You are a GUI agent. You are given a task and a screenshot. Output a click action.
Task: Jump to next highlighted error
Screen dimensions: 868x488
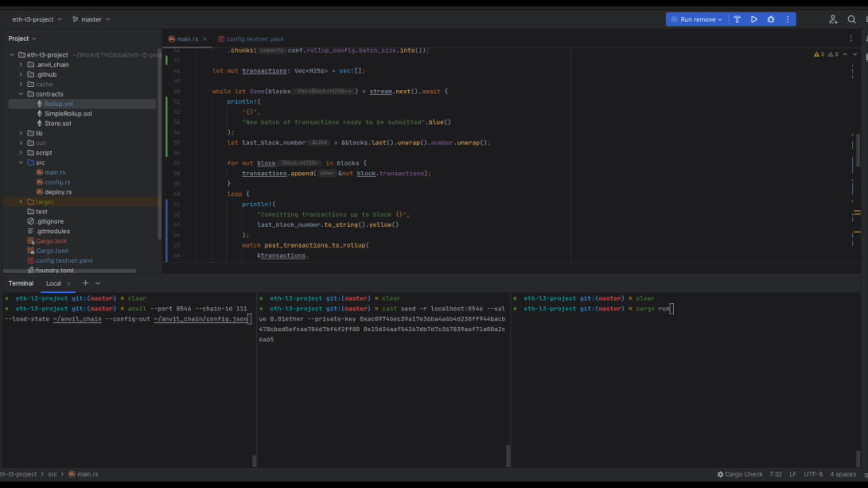coord(855,54)
